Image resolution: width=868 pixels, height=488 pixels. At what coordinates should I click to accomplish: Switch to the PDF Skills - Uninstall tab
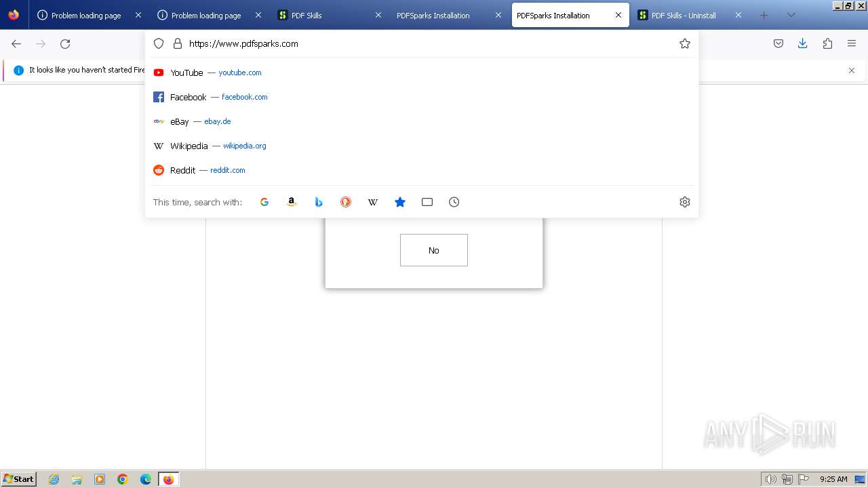[x=690, y=15]
